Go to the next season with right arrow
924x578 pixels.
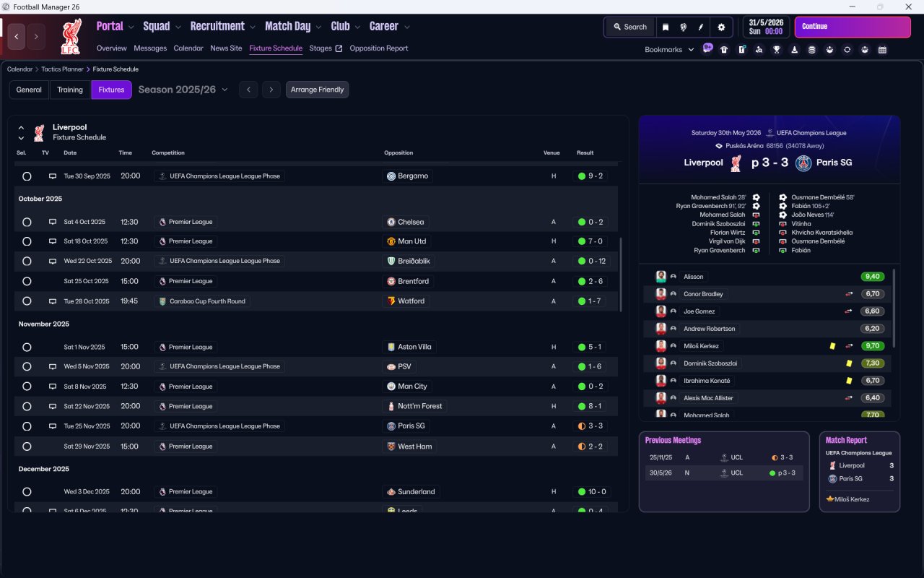pos(271,90)
